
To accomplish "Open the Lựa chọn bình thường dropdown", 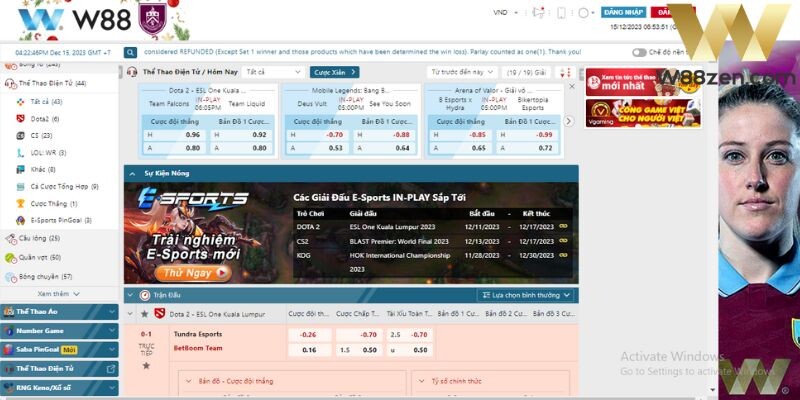I will tap(525, 295).
